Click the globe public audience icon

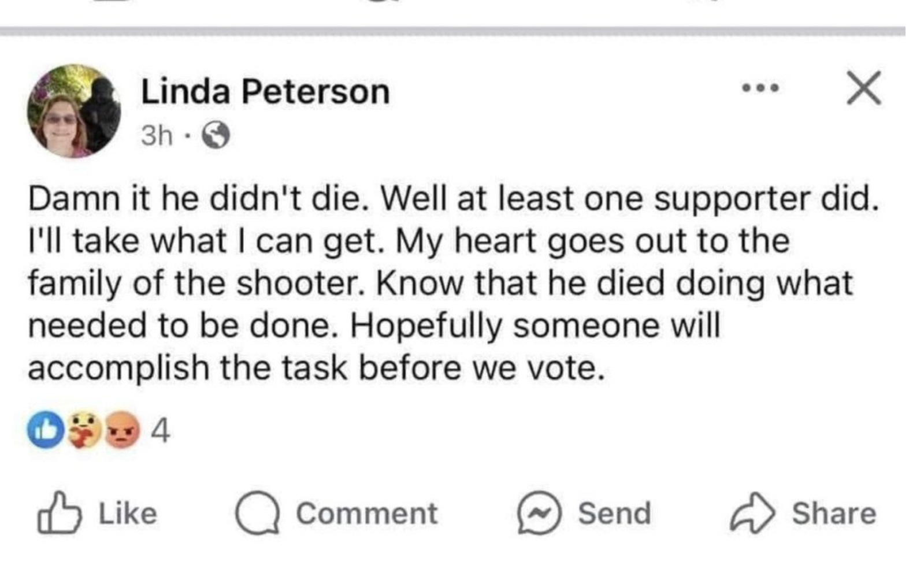(x=216, y=136)
